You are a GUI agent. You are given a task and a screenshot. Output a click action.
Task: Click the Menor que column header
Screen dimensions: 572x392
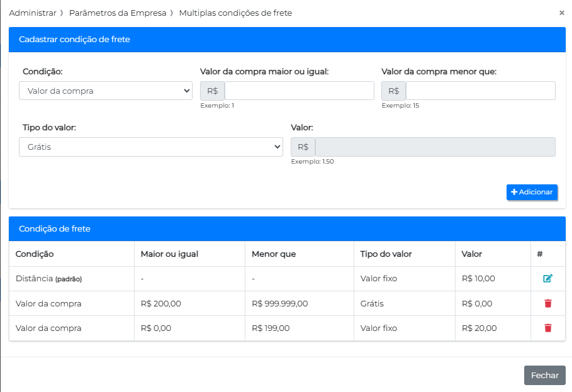[x=273, y=254]
